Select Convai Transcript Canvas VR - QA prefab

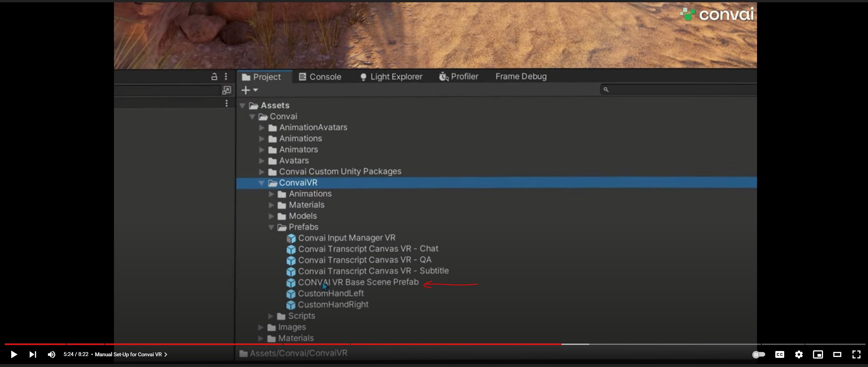click(365, 260)
